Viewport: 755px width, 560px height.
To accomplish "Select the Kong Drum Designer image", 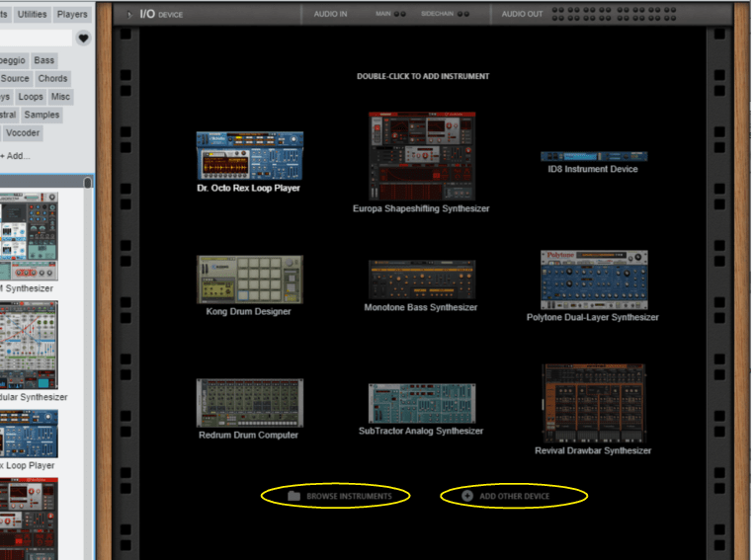I will [249, 280].
